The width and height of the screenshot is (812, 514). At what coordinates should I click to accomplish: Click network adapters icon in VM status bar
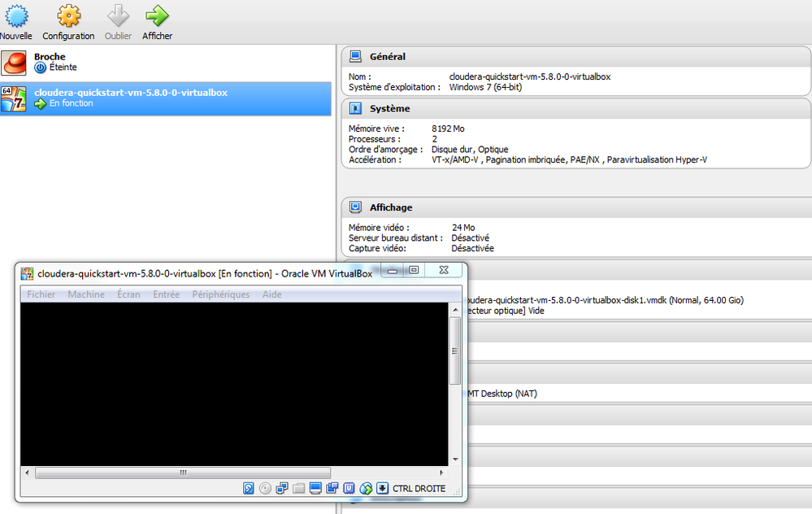click(282, 488)
